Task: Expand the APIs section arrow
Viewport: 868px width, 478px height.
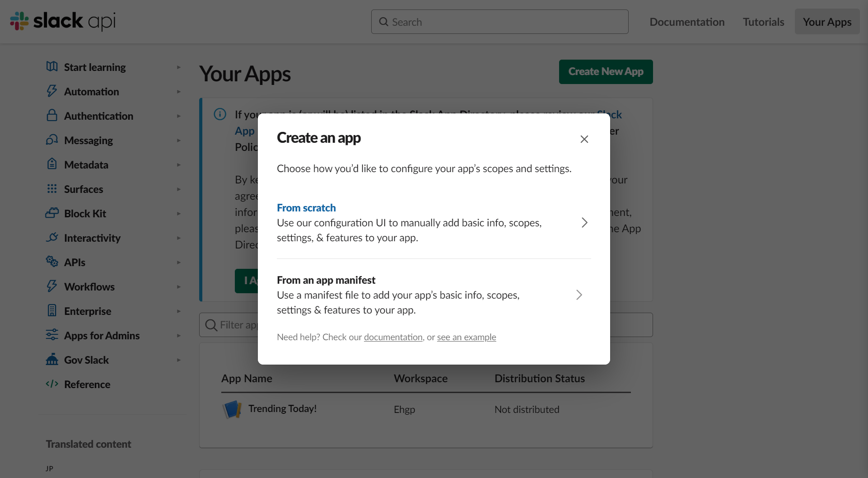Action: 179,262
